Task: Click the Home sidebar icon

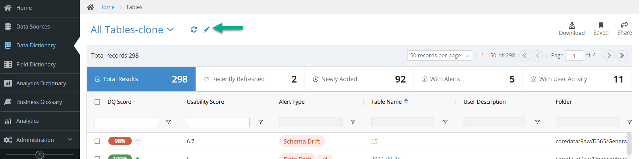Action: click(8, 7)
